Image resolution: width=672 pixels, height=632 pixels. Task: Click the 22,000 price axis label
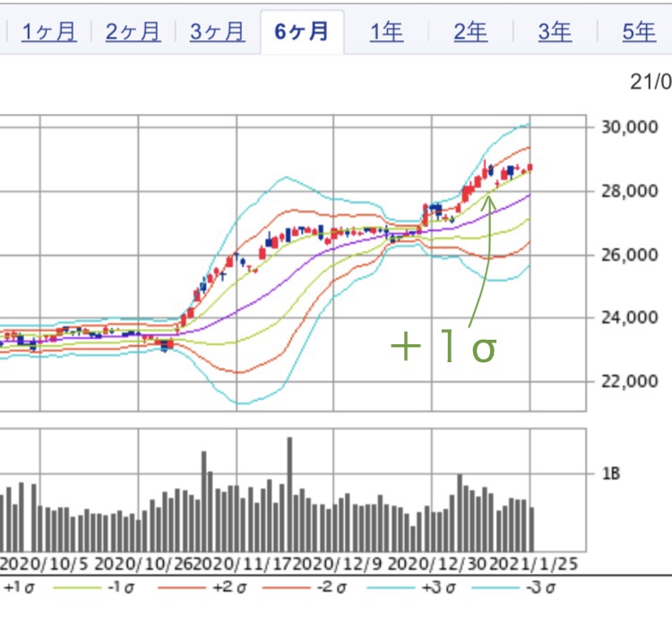point(630,381)
